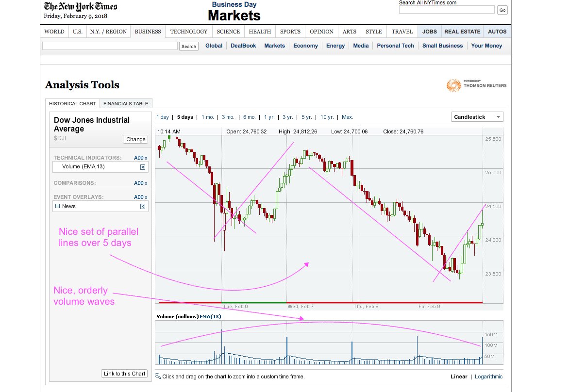This screenshot has width=569, height=392.
Task: Open the Style section
Action: point(374,32)
